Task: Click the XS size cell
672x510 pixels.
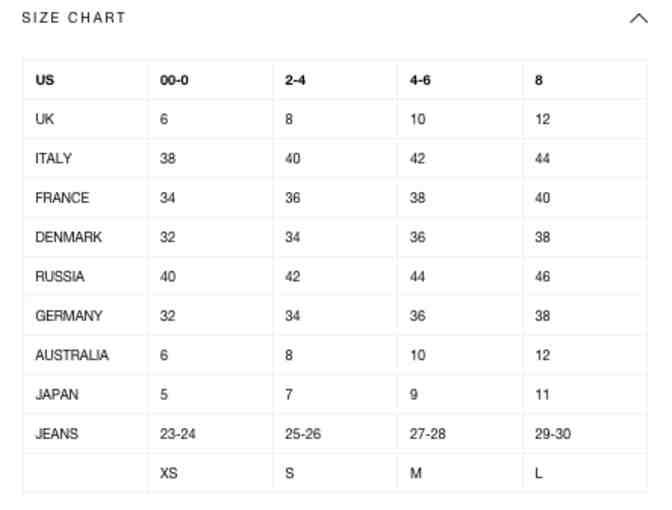Action: (x=169, y=473)
